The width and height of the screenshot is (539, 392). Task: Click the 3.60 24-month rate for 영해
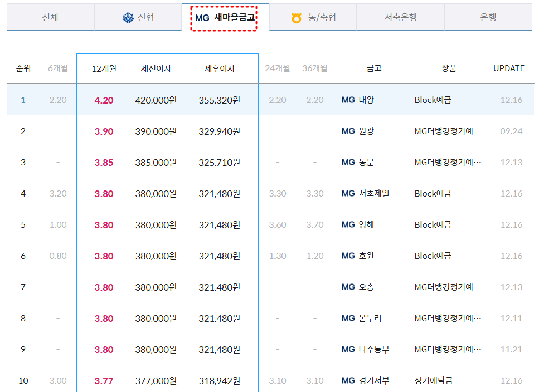(x=278, y=225)
